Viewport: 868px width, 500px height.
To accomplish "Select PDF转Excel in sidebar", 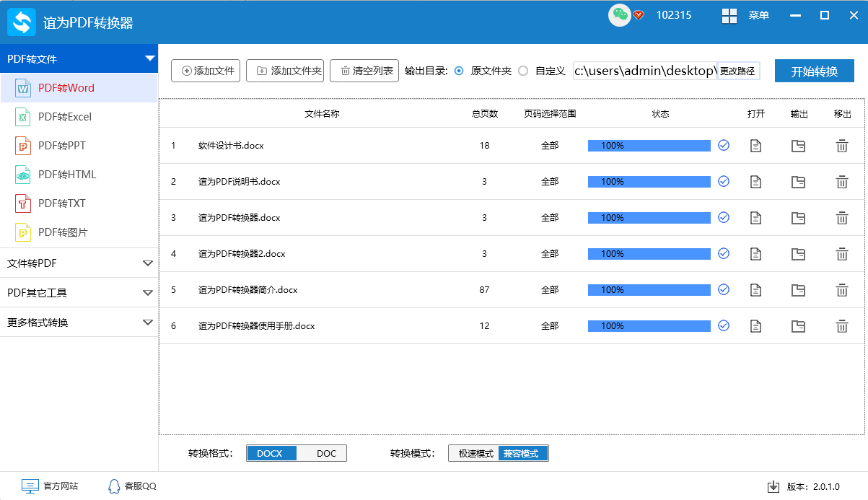I will coord(64,117).
